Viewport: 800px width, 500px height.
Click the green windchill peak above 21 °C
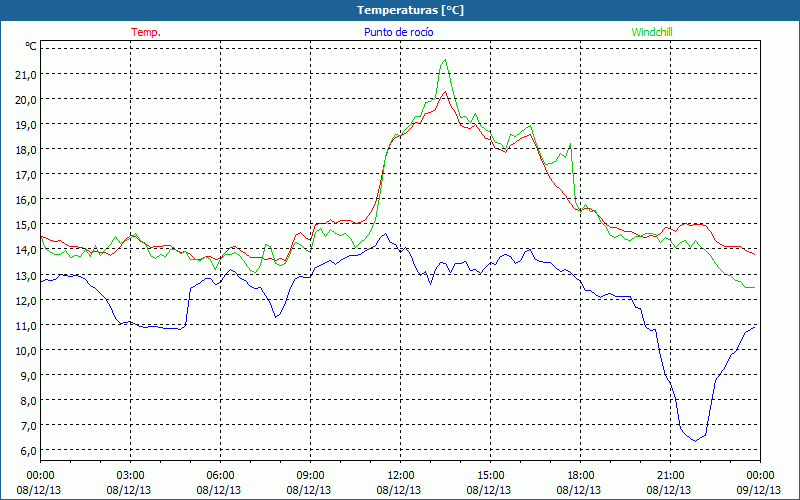[x=445, y=60]
